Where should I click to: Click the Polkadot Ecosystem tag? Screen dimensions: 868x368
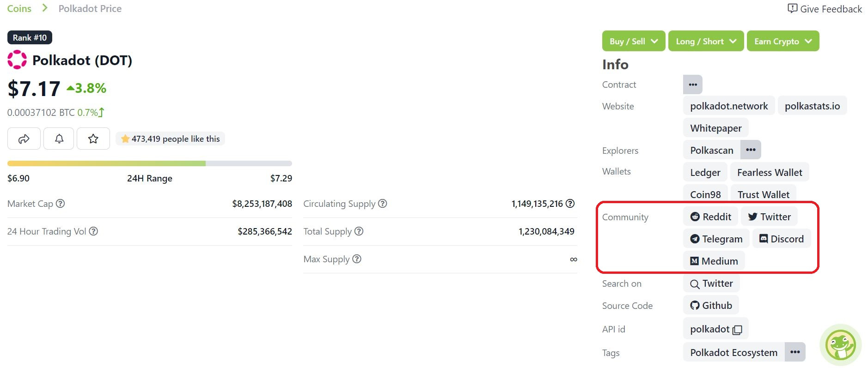(734, 352)
